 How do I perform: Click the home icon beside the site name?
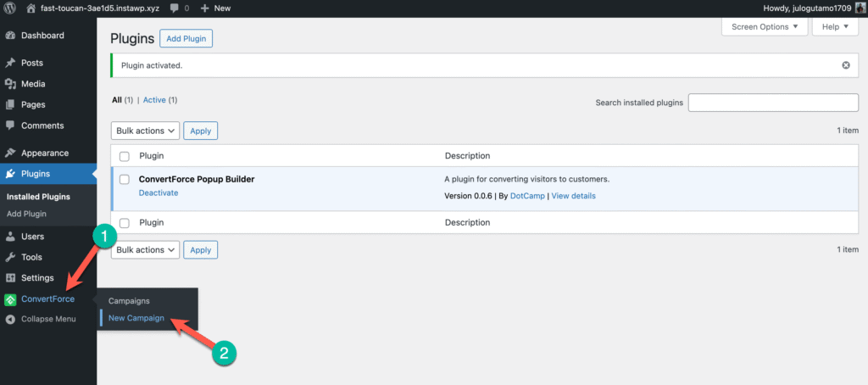pyautogui.click(x=31, y=8)
